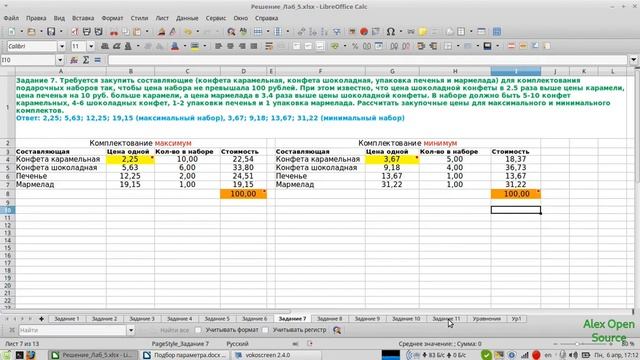Open the Name Box I10 dropdown
The image size is (640, 360).
coord(60,60)
